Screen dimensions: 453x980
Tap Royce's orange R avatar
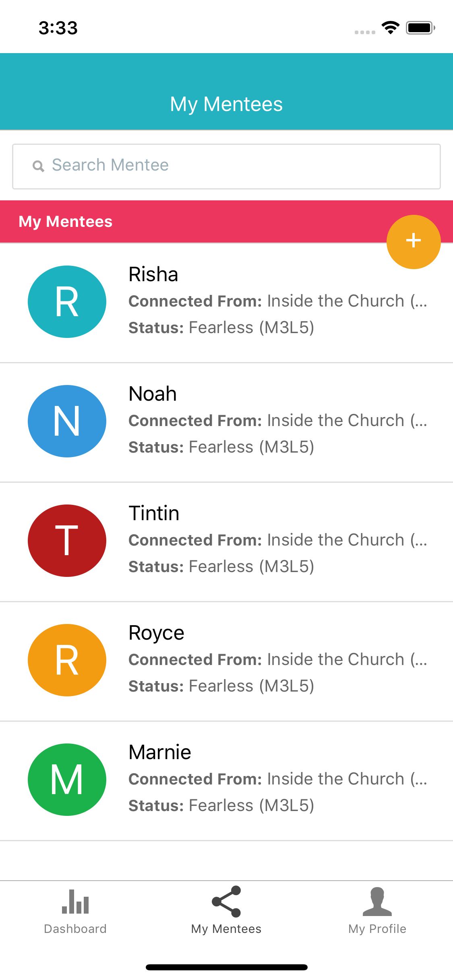67,660
